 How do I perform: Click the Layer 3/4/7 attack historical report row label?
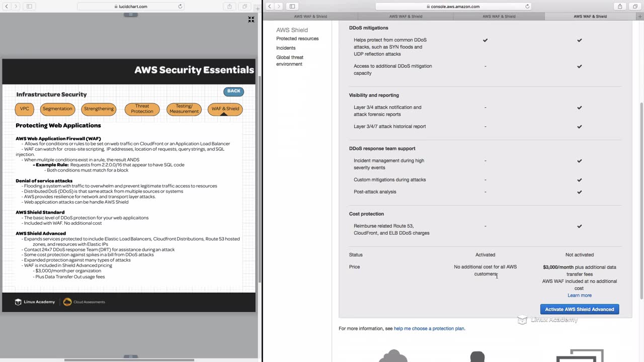click(x=390, y=127)
